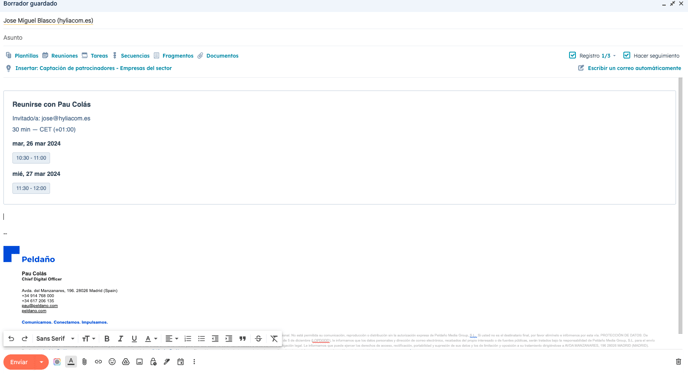Viewport: 688px width, 374px height.
Task: Toggle the formatting options bar
Action: (71, 362)
